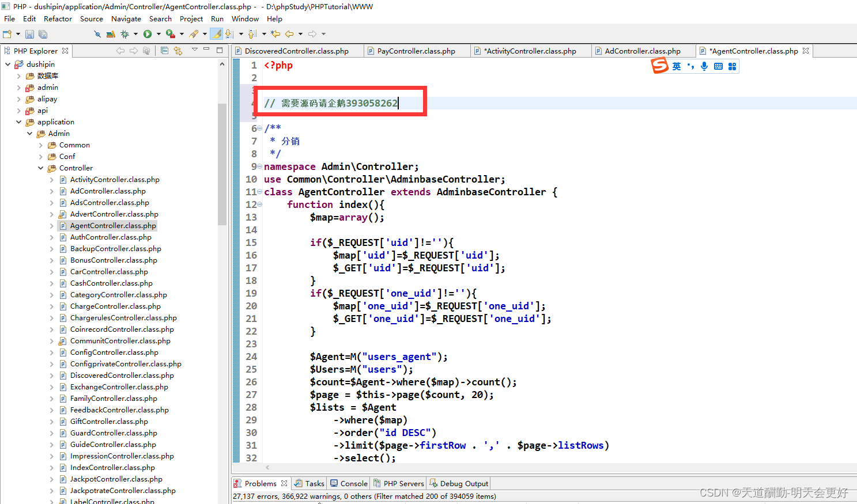The image size is (857, 504).
Task: Click the Skip All Breakpoints icon
Action: [x=97, y=34]
